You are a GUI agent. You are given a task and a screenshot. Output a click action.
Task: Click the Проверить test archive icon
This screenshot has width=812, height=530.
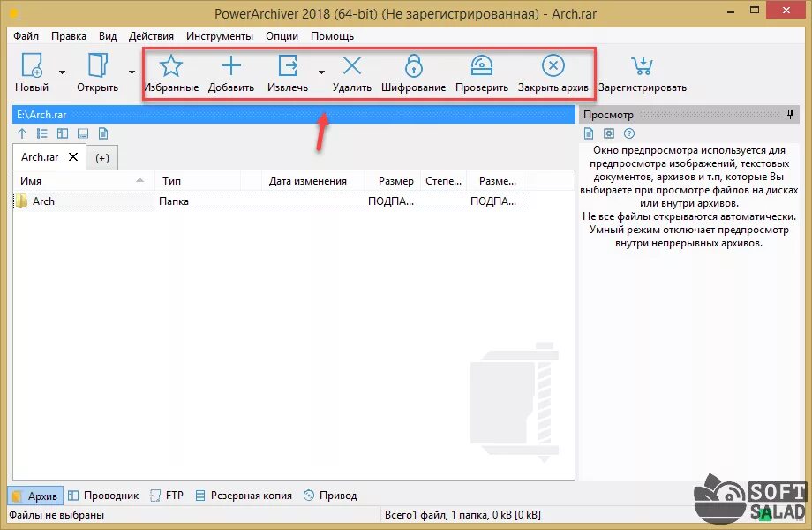482,65
